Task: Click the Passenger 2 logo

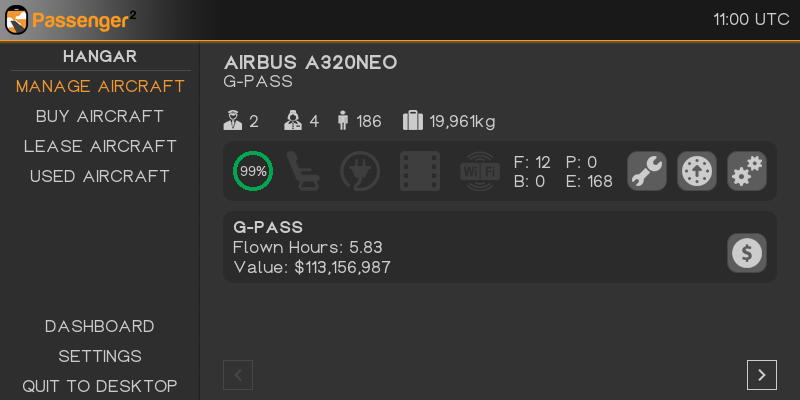Action: [x=70, y=19]
